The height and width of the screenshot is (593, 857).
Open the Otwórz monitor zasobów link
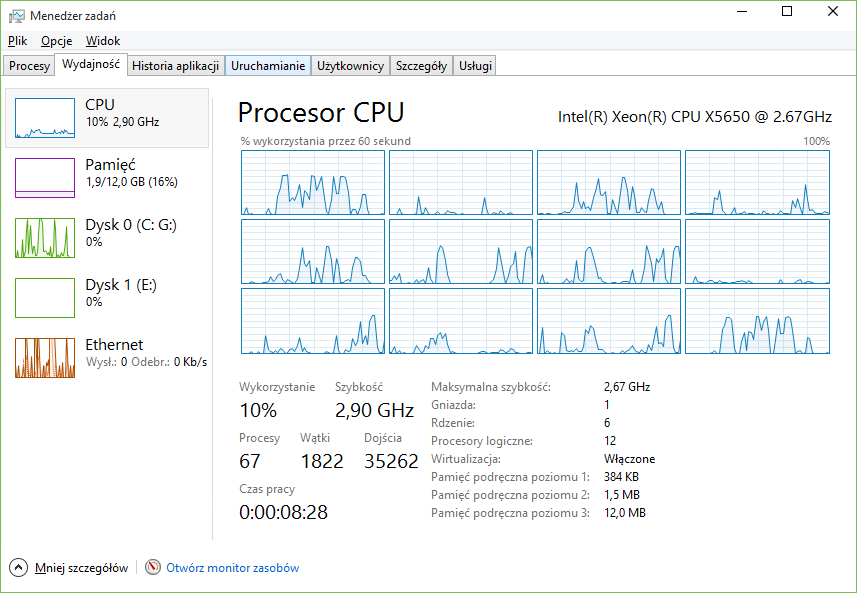(232, 568)
